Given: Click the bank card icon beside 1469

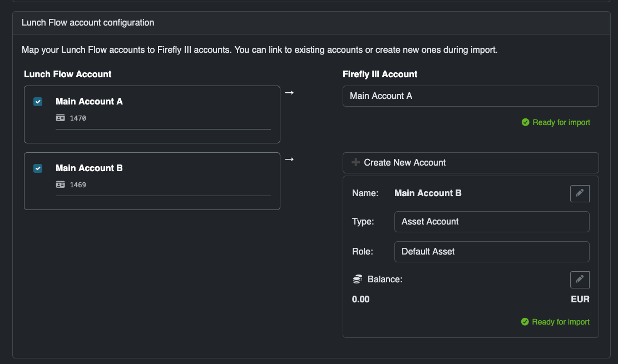Looking at the screenshot, I should tap(60, 185).
